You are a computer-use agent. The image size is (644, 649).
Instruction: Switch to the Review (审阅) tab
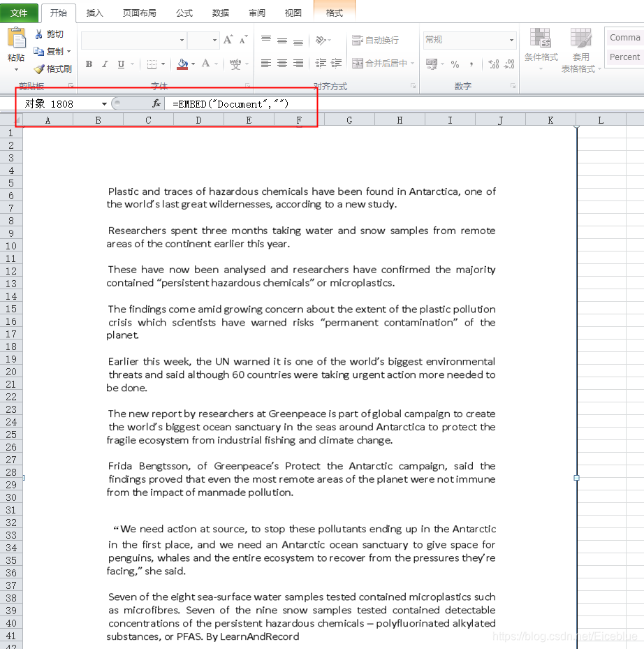256,13
